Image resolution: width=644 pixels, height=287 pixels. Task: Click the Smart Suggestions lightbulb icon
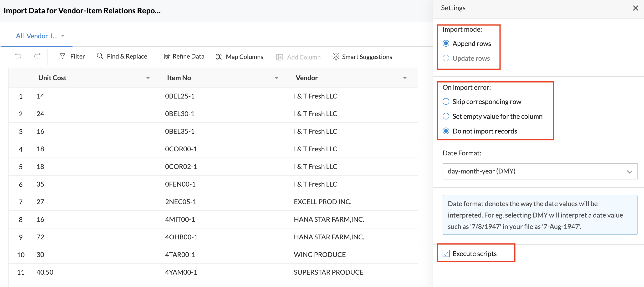click(x=336, y=57)
